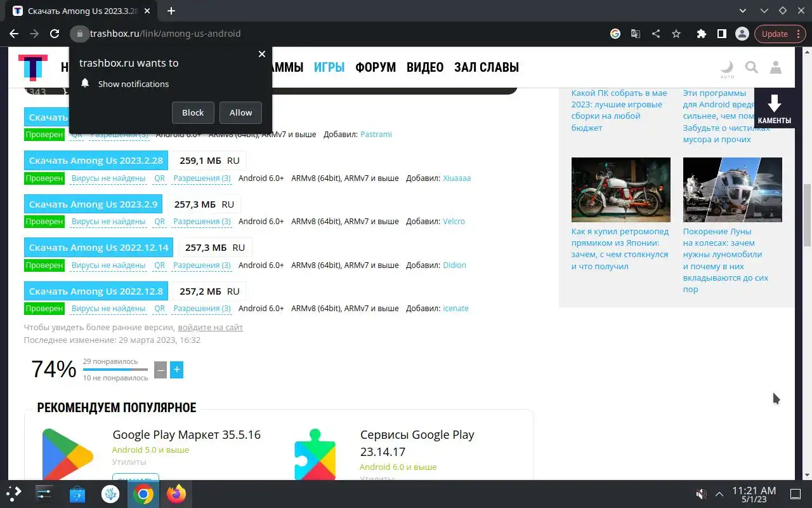
Task: Open the retro moped article thumbnail
Action: (621, 190)
